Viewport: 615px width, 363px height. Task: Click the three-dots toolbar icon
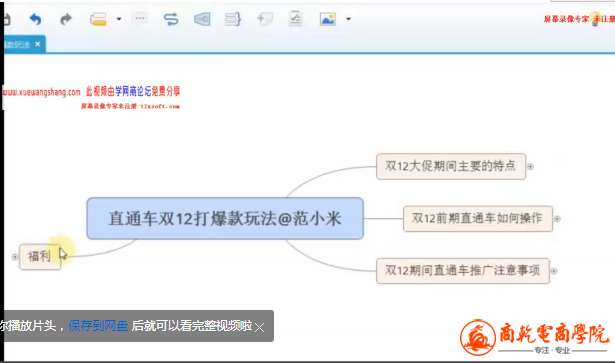(x=140, y=18)
